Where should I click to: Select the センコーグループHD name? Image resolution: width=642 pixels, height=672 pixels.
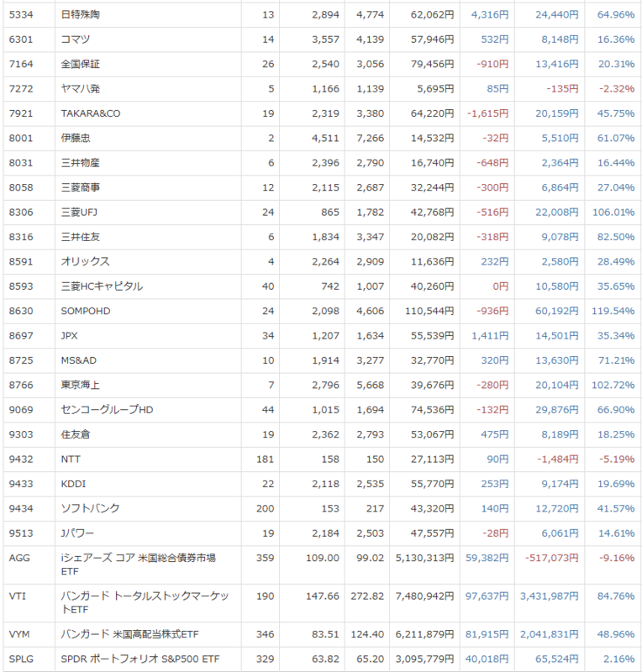[x=107, y=410]
